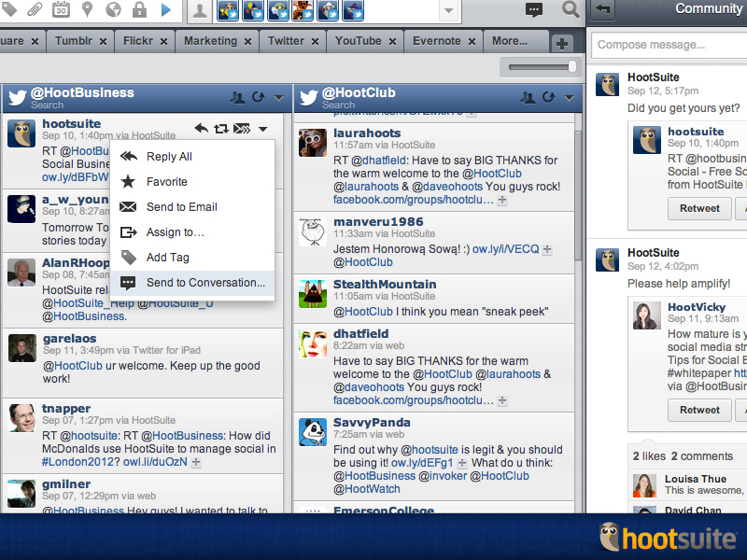Add a new tab with plus button
Screen dimensions: 747x560
click(x=562, y=43)
